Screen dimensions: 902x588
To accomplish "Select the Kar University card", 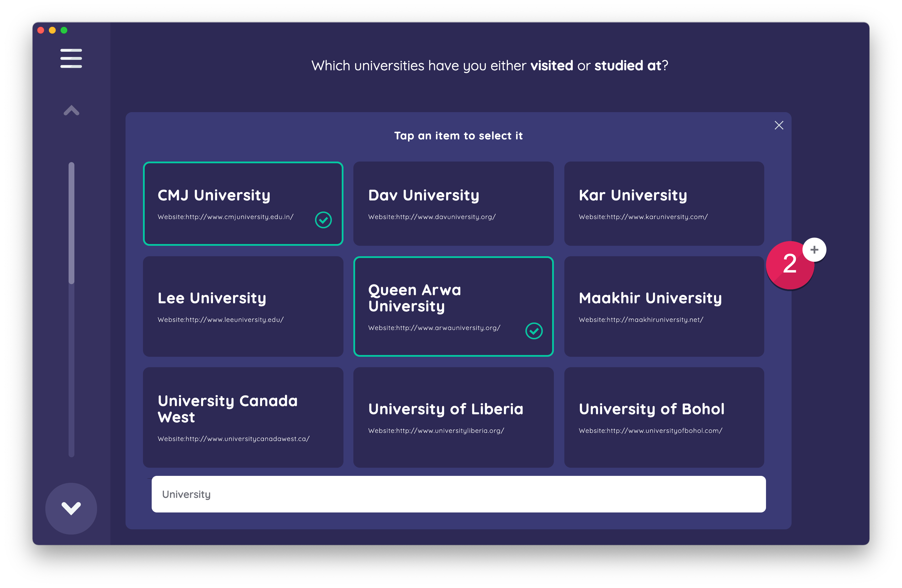I will pyautogui.click(x=664, y=203).
